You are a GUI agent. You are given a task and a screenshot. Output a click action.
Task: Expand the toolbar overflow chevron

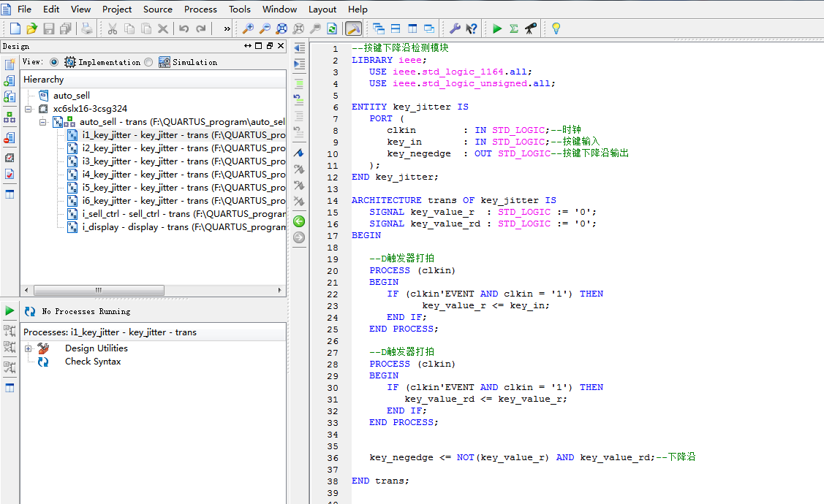227,28
